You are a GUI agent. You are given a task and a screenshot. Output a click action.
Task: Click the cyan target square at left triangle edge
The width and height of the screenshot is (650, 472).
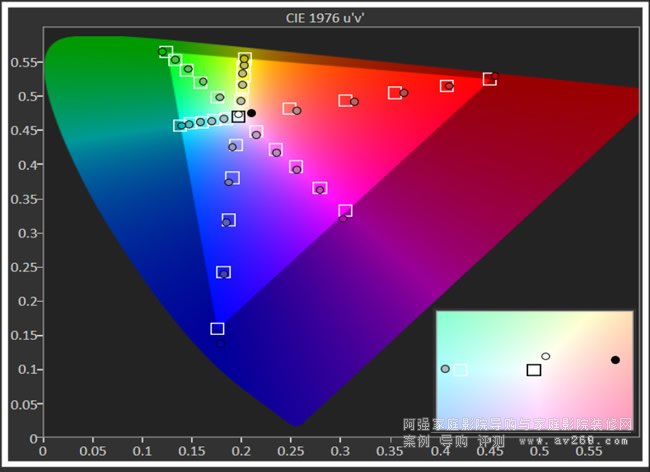coord(180,125)
